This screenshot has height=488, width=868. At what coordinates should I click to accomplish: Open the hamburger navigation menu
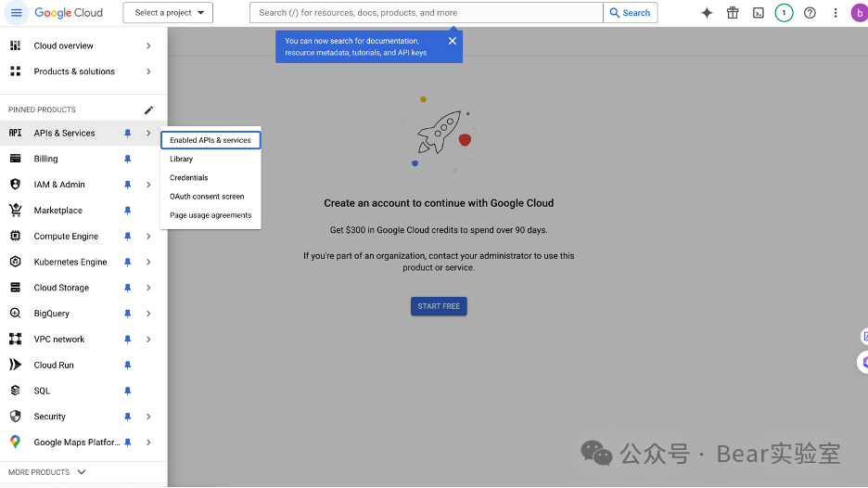(x=16, y=13)
